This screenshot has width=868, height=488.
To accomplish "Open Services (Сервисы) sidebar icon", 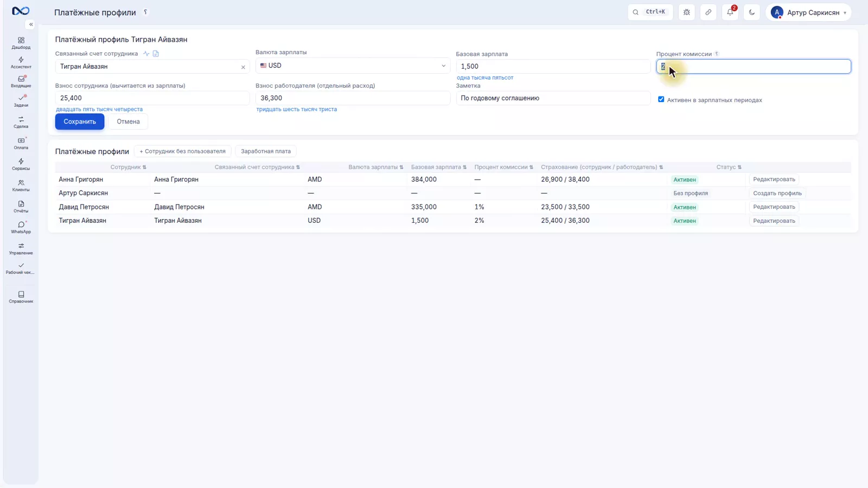I will [21, 164].
